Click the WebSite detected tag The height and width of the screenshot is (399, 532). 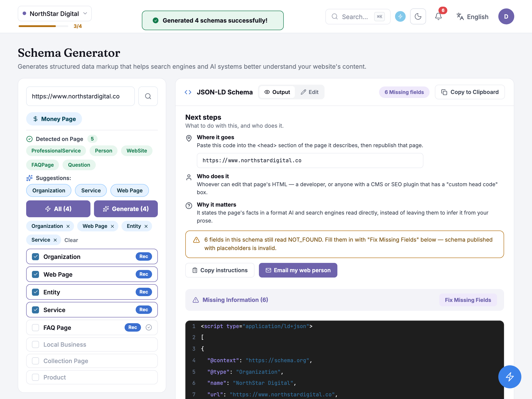coord(137,151)
